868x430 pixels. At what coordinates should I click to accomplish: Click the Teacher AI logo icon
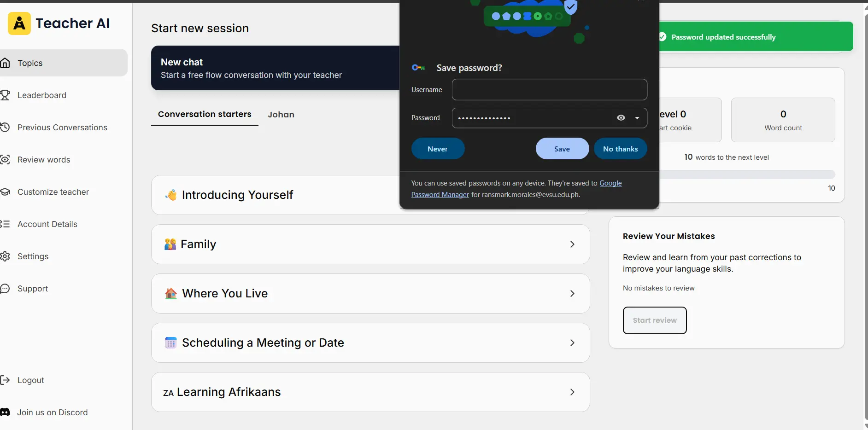coord(19,23)
